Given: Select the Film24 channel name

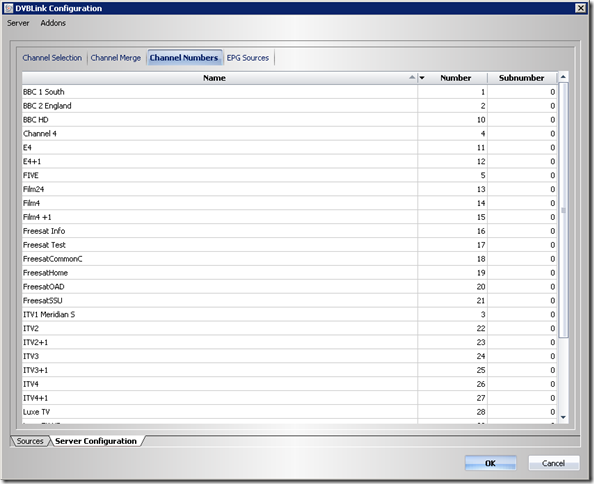Looking at the screenshot, I should click(33, 189).
